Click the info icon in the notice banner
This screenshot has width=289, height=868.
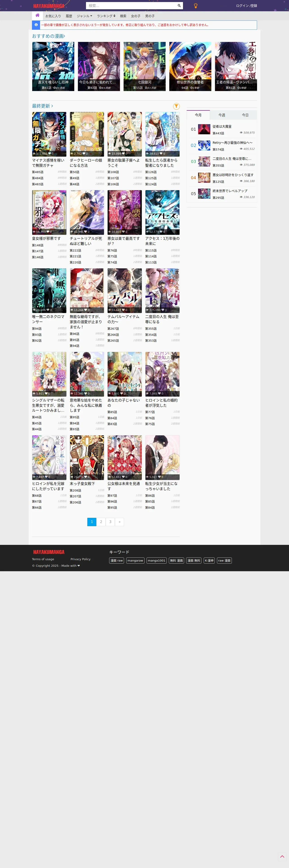click(x=36, y=25)
